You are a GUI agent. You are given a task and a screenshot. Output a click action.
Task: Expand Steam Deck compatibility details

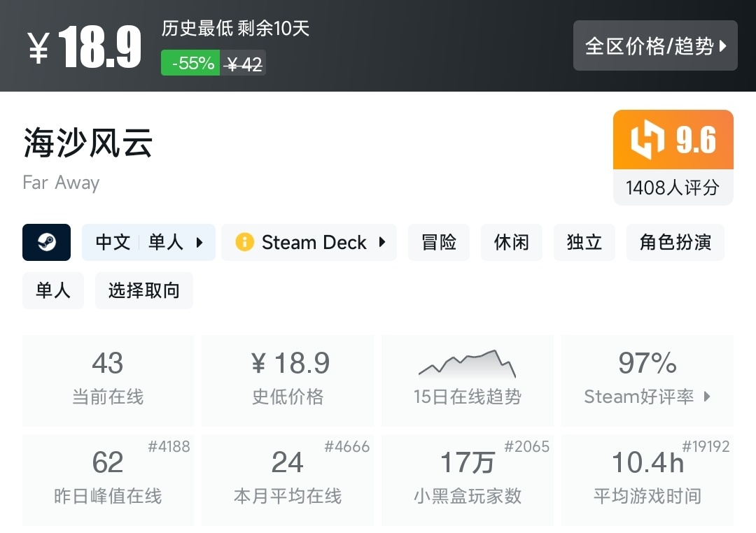coord(382,243)
